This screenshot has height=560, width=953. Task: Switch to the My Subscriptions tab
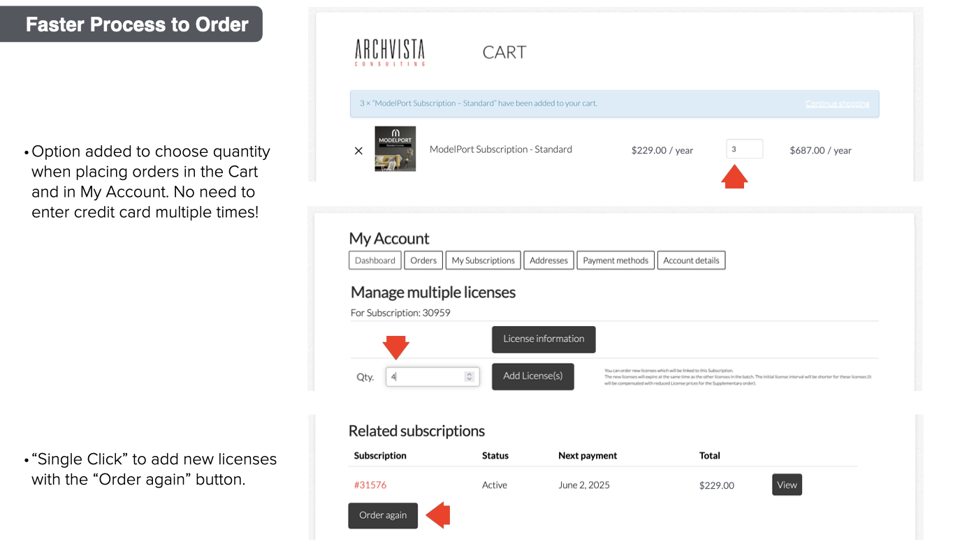pos(483,260)
